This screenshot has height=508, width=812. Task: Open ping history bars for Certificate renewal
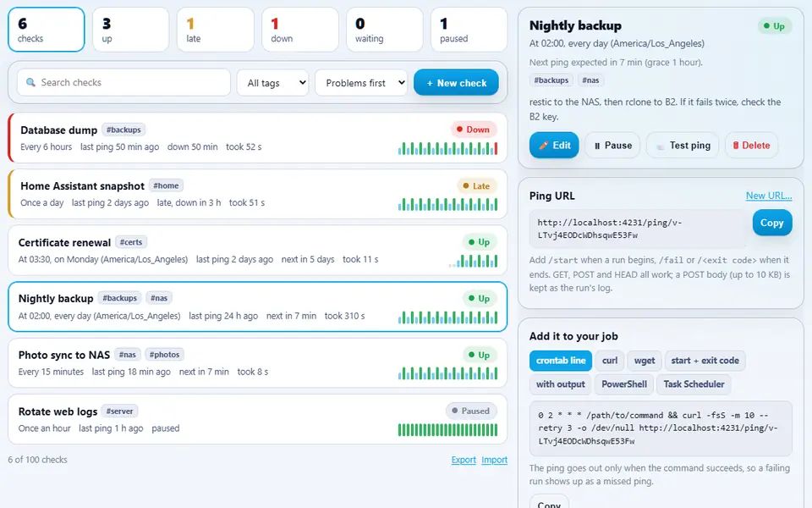[x=474, y=261]
